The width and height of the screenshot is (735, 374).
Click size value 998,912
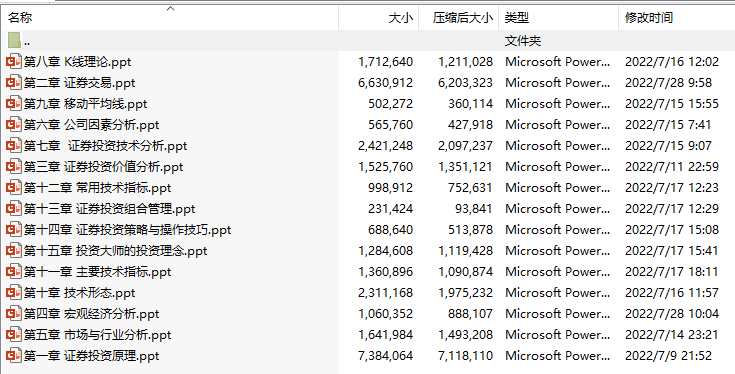pos(390,188)
